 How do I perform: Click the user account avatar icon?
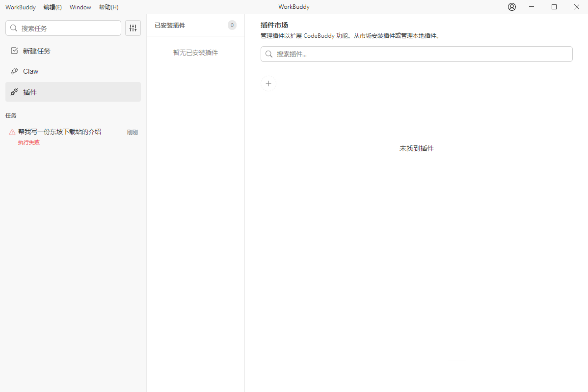512,7
